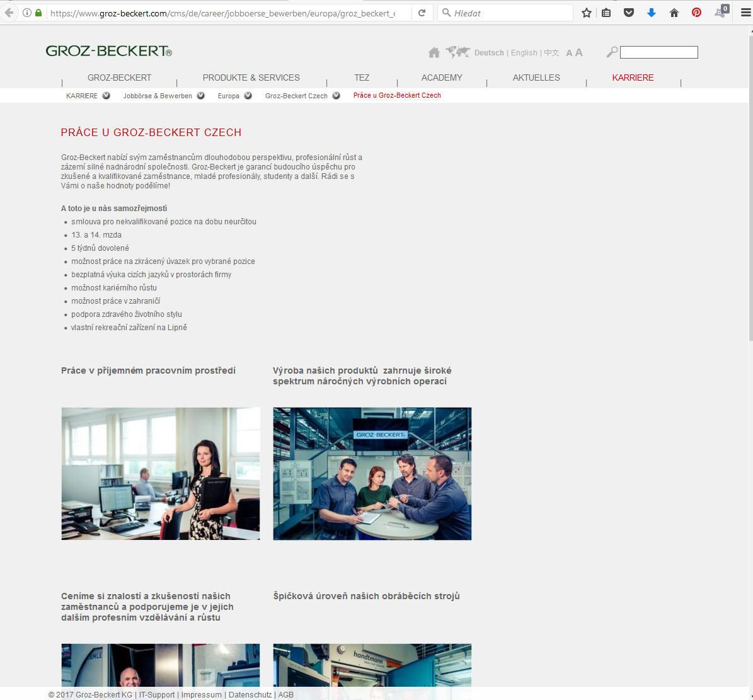
Task: Open site information icon in the address bar
Action: coord(27,13)
